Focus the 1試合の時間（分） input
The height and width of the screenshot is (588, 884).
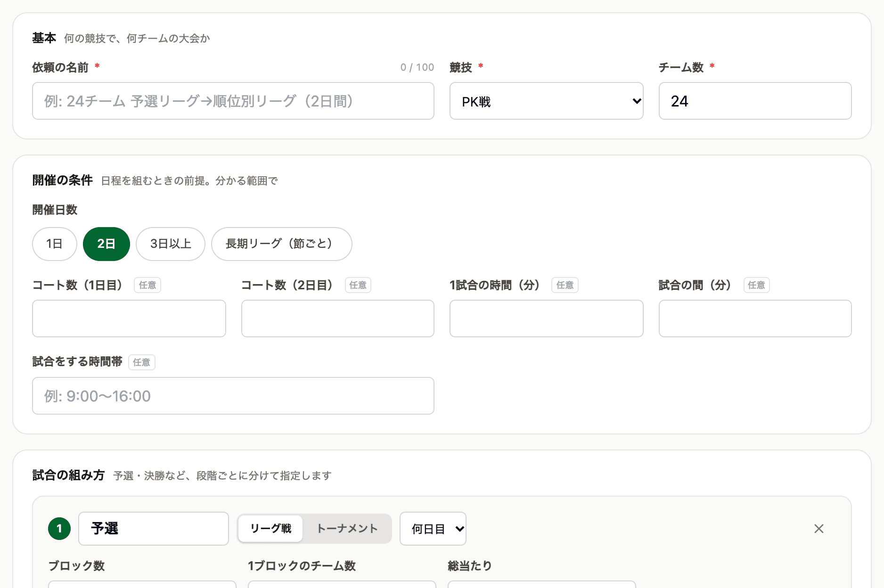(547, 318)
